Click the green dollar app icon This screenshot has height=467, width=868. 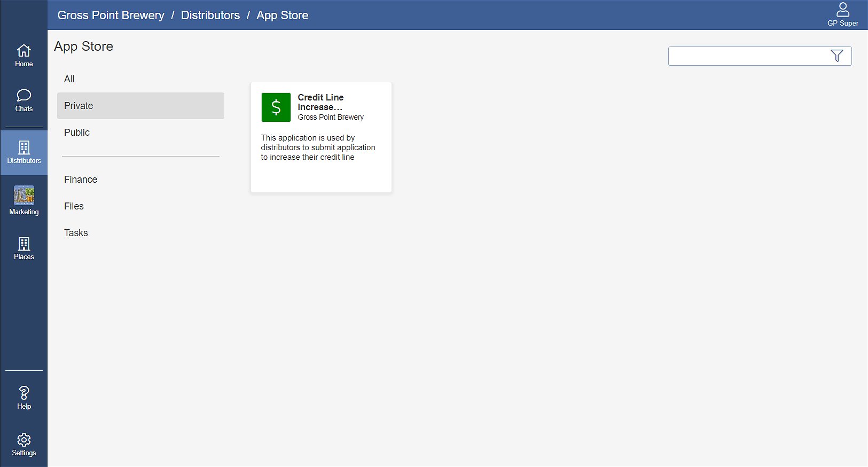[x=276, y=107]
